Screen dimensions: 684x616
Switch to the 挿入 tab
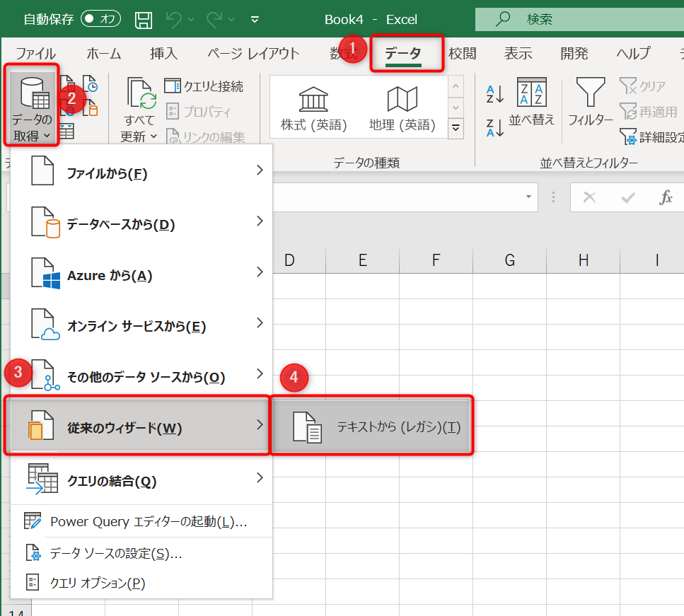click(163, 54)
